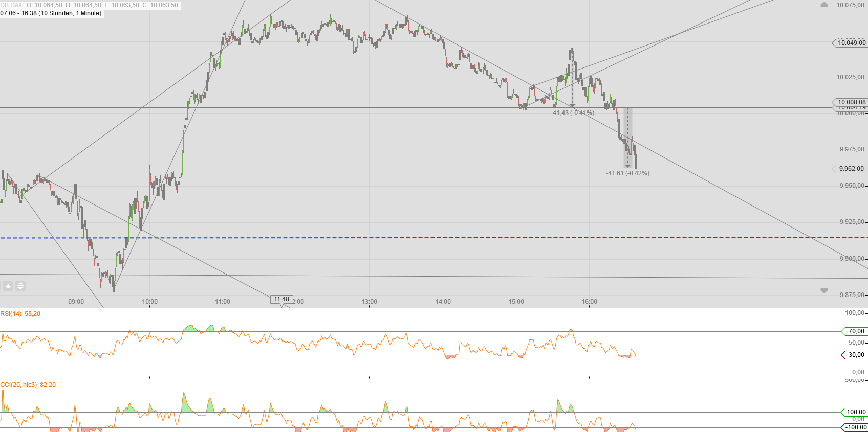Select the gray measurement rectangle near 16:30
The height and width of the screenshot is (432, 868).
(627, 138)
